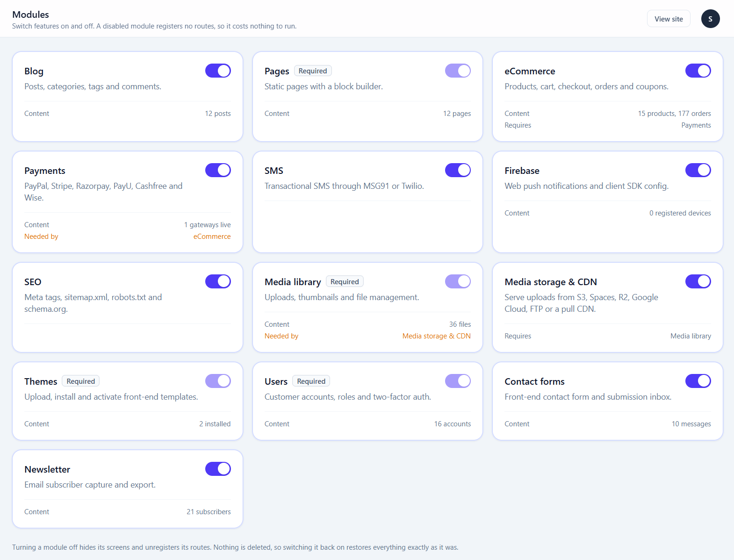Click the Contact forms card title

534,381
